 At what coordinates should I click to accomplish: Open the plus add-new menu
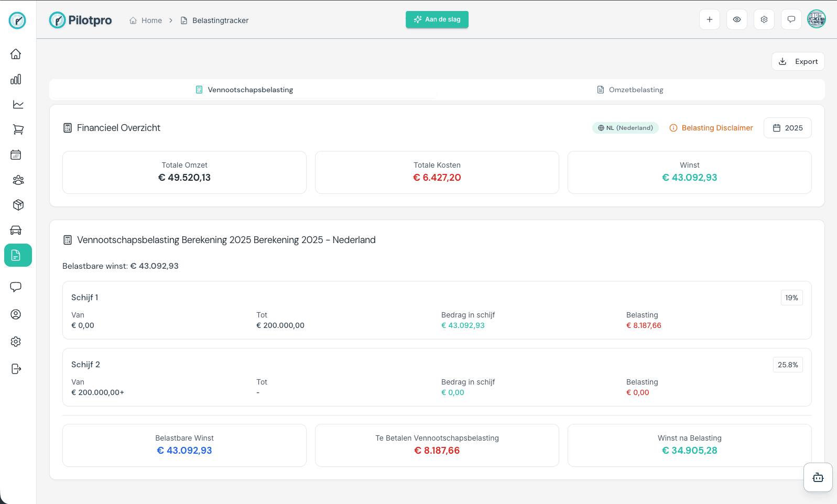pyautogui.click(x=709, y=19)
